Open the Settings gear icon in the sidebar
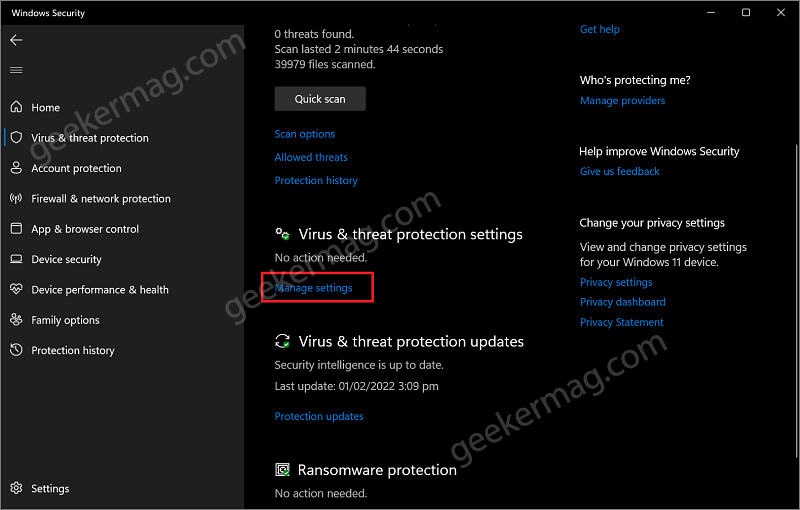This screenshot has height=510, width=800. pos(16,488)
